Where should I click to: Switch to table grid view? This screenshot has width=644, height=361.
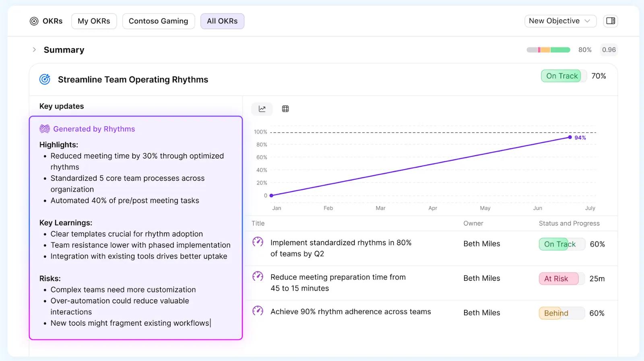click(285, 109)
